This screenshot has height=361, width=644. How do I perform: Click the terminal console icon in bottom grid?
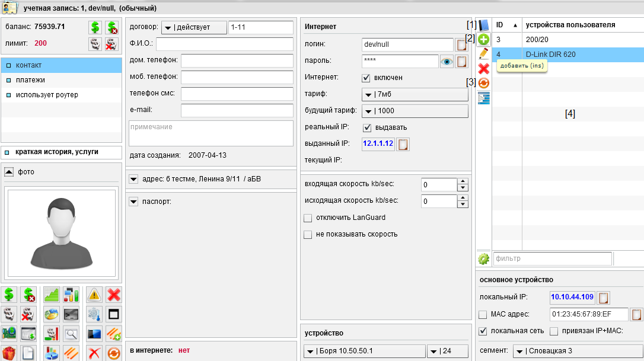[71, 314]
